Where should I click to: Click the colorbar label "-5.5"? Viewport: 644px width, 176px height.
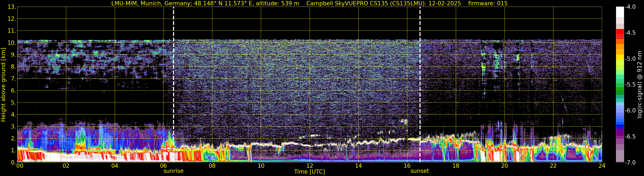(630, 85)
